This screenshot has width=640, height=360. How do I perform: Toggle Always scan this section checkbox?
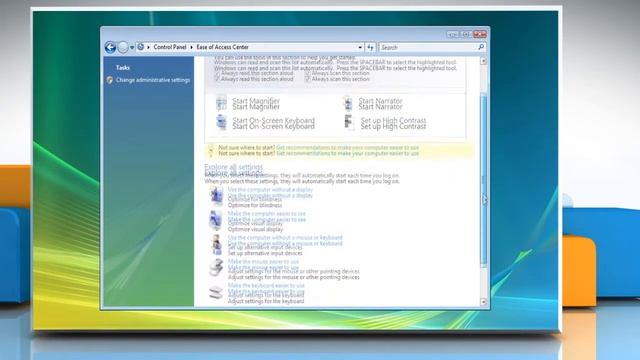308,79
